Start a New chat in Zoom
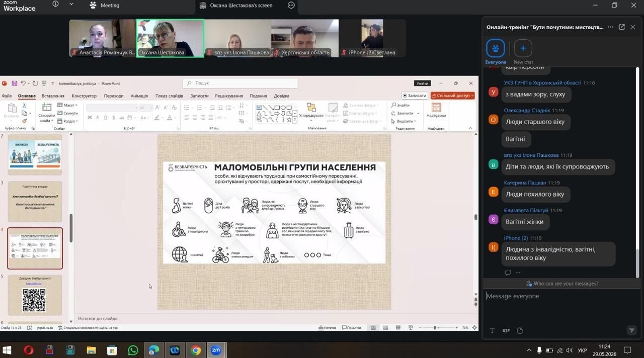 tap(523, 48)
